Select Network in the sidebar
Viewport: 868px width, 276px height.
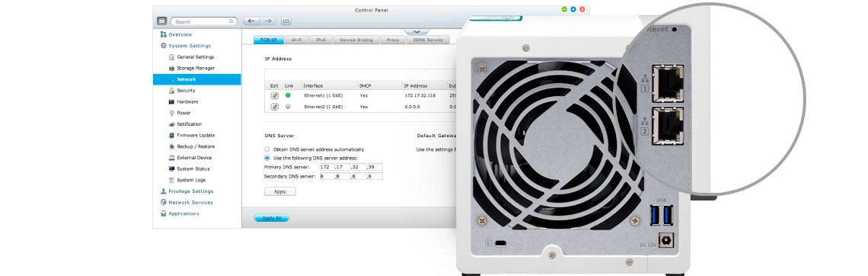(197, 79)
